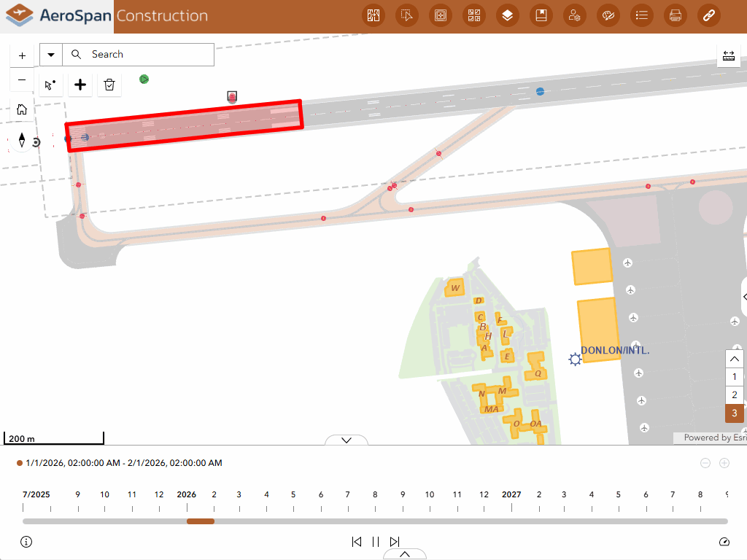Choose the select-feature pointer tool
The width and height of the screenshot is (747, 560).
[x=50, y=85]
